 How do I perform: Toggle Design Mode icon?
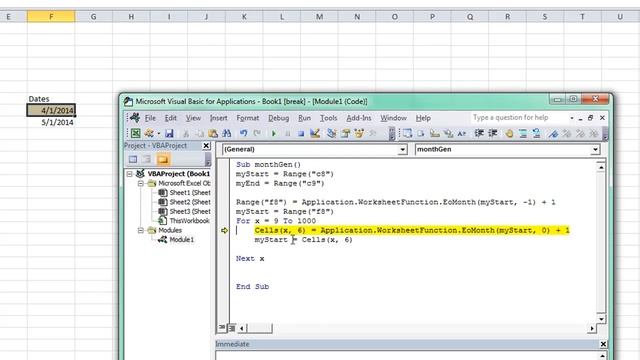click(x=315, y=133)
